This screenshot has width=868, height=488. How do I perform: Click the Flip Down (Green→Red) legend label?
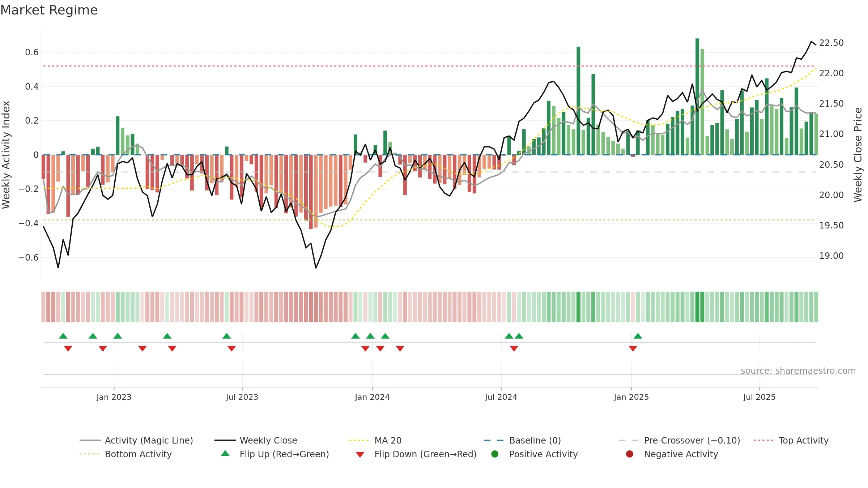(426, 454)
